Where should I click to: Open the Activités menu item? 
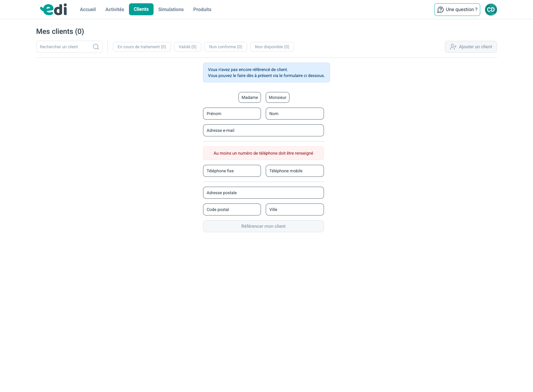point(115,10)
